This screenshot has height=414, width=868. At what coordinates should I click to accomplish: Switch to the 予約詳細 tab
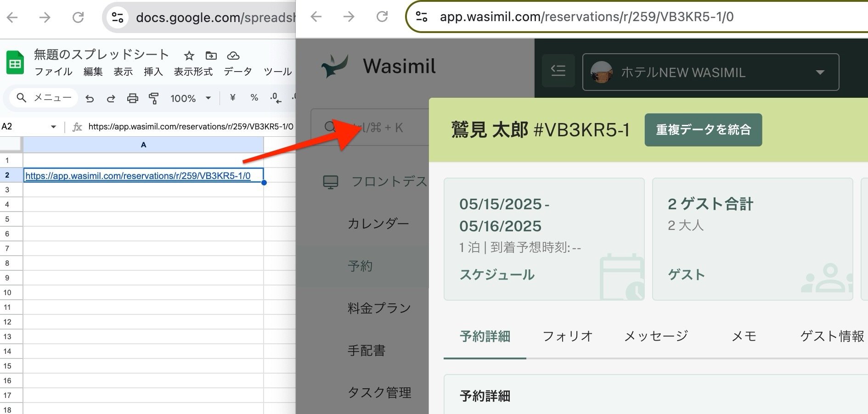point(485,336)
